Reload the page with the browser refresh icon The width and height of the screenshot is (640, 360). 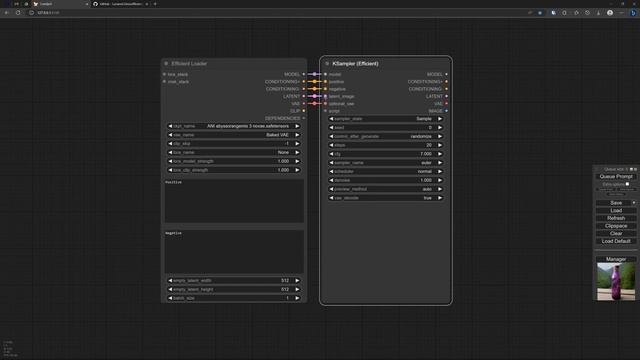18,13
